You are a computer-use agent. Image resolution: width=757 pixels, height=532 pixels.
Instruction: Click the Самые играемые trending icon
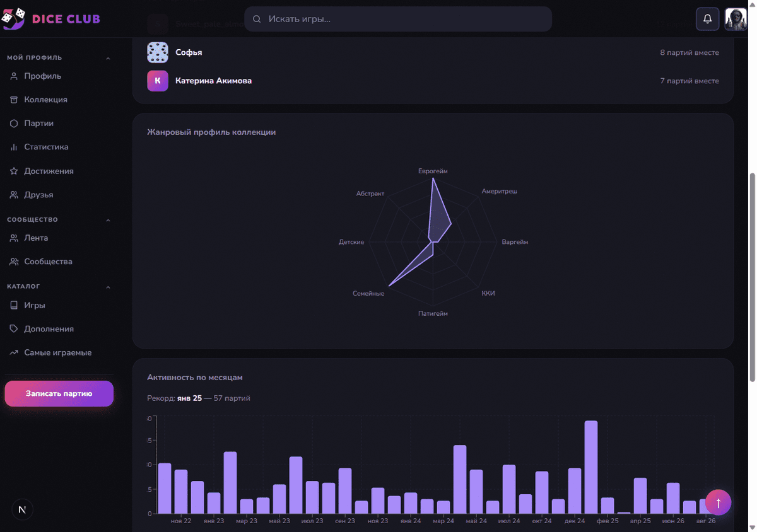pos(14,353)
